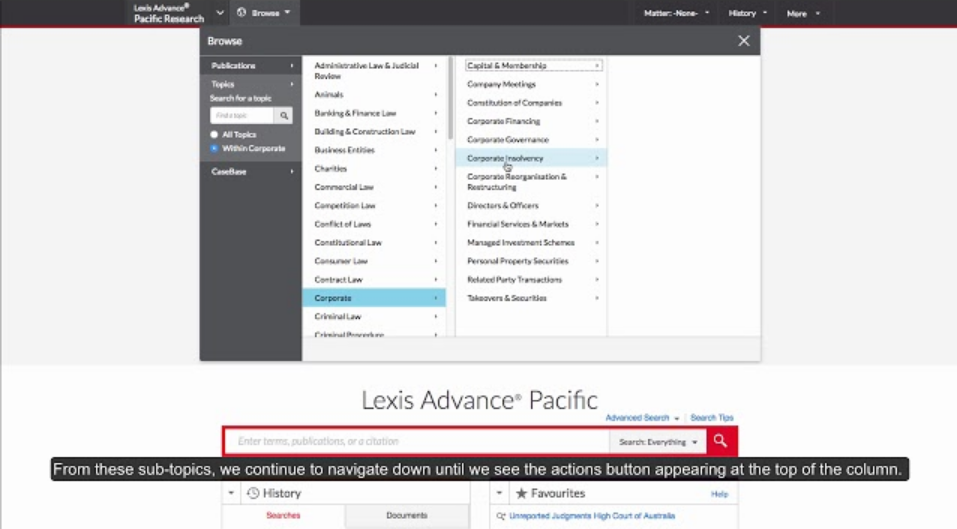Open the Company Meetings sub-topic

tap(531, 84)
